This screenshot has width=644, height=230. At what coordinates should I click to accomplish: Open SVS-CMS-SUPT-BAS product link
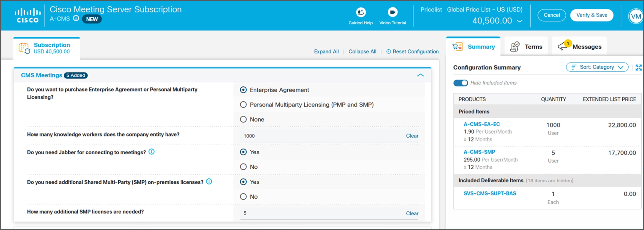(490, 193)
